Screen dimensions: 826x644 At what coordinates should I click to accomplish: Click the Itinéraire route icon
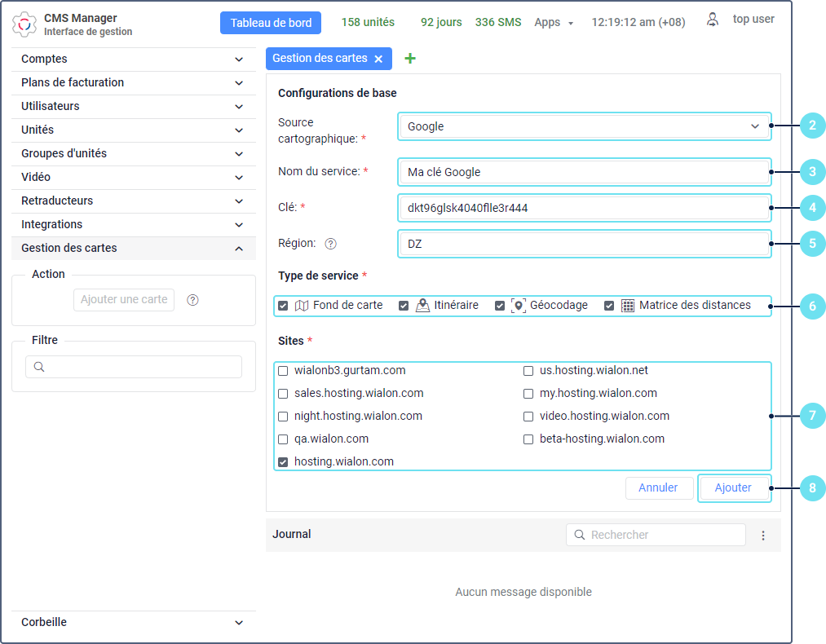click(422, 306)
